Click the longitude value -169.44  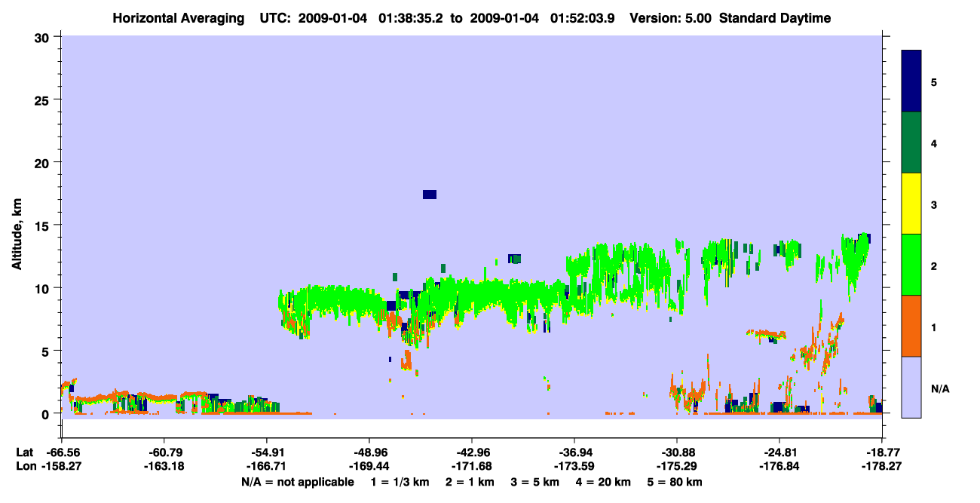pyautogui.click(x=369, y=466)
